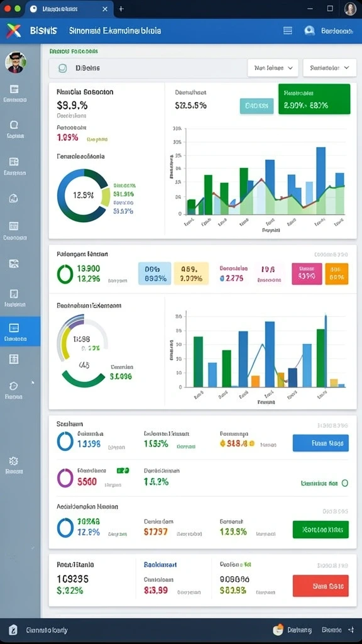Open the hamburger menu icon in blue header
362x644 pixels.
click(288, 30)
